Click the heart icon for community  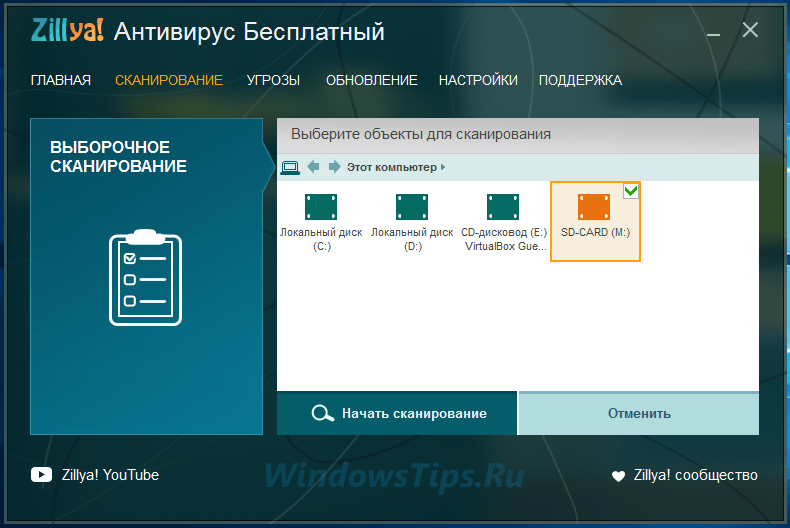618,476
